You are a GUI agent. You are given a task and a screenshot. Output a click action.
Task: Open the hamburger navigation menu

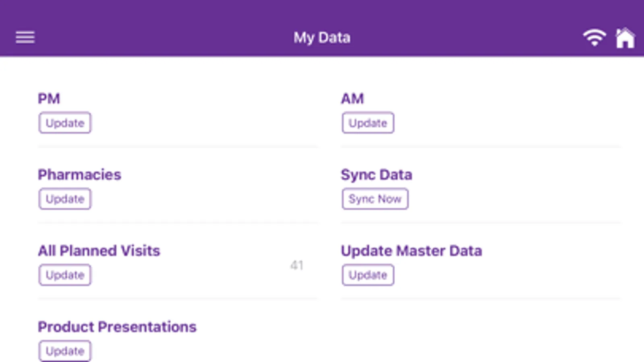pos(25,37)
